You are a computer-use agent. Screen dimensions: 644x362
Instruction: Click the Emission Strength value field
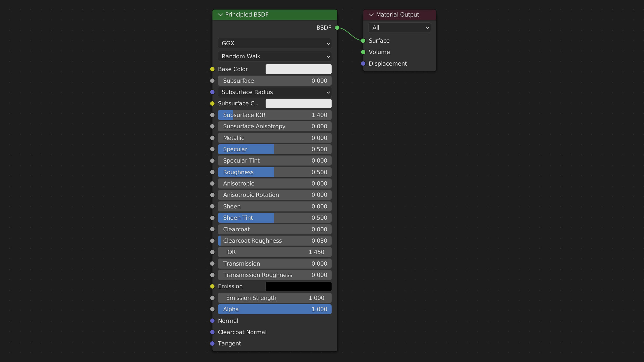(275, 298)
